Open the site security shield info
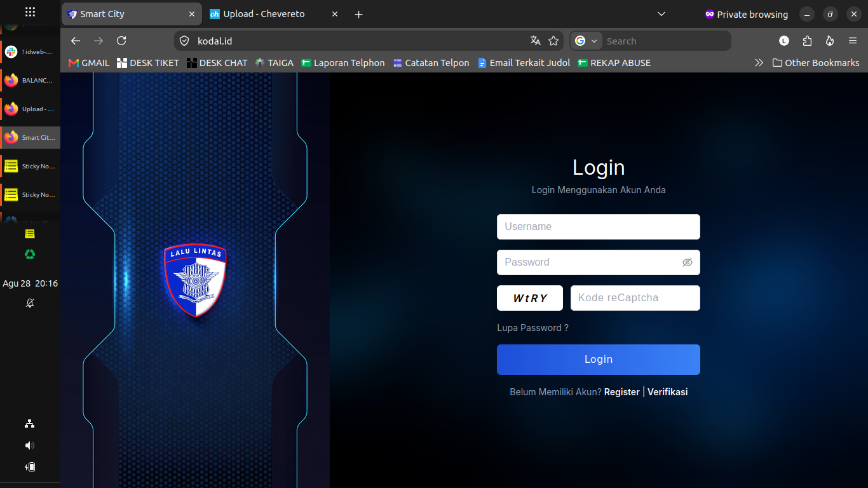The image size is (868, 488). point(184,41)
